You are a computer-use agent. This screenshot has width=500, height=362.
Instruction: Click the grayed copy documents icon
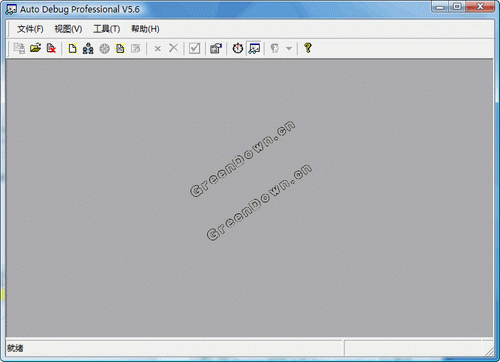[x=19, y=48]
